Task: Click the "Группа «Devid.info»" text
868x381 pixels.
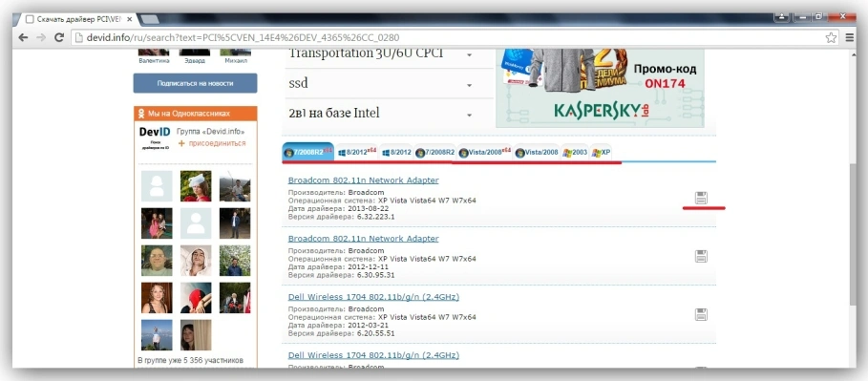Action: pos(210,132)
